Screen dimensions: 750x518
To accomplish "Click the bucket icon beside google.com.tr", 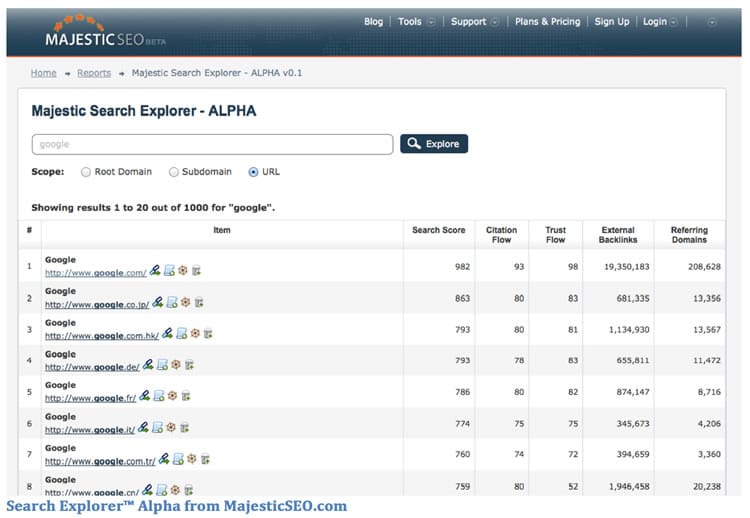I will pyautogui.click(x=205, y=459).
